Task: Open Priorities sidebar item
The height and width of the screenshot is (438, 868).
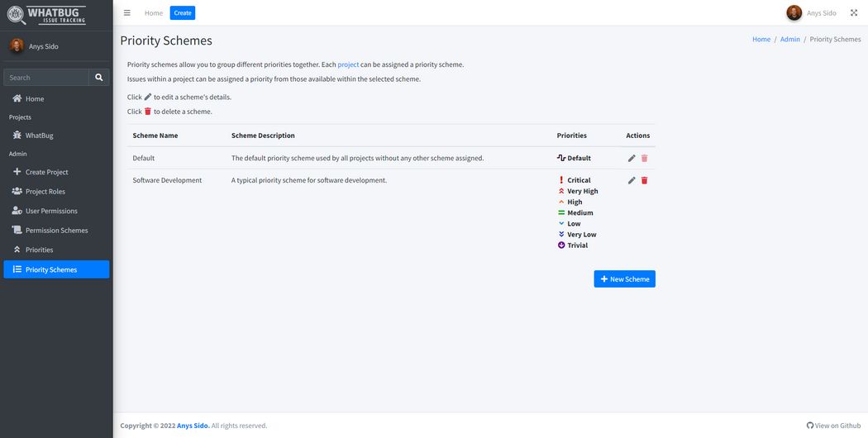Action: (x=39, y=250)
